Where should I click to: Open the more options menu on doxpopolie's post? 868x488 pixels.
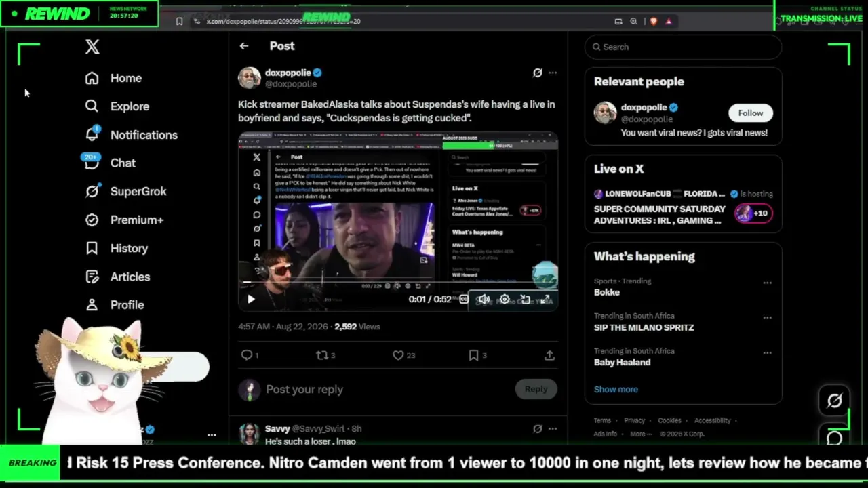[553, 73]
